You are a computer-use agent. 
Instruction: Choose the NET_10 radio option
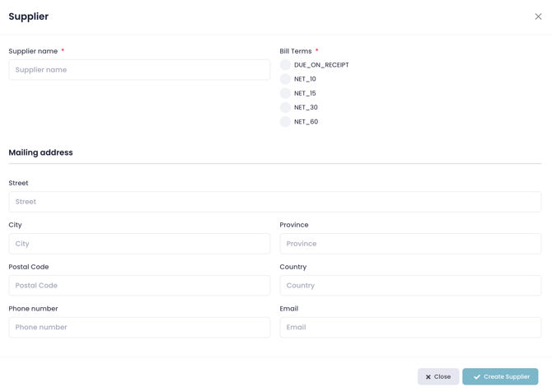(285, 79)
